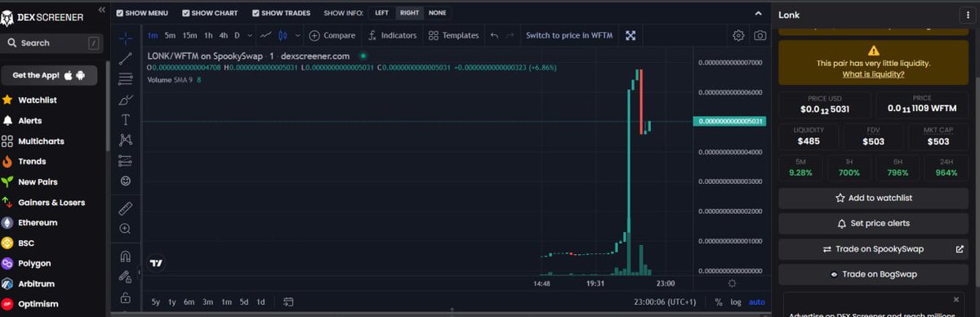The height and width of the screenshot is (317, 980).
Task: Click Trade on SpookySwap button
Action: (x=873, y=249)
